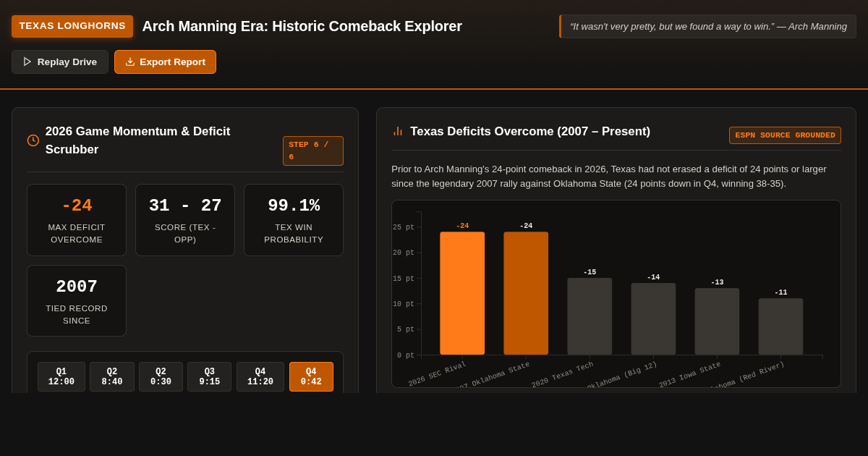This screenshot has width=868, height=456.
Task: Click the 2020 Texas Tech -15 bar
Action: [x=590, y=316]
